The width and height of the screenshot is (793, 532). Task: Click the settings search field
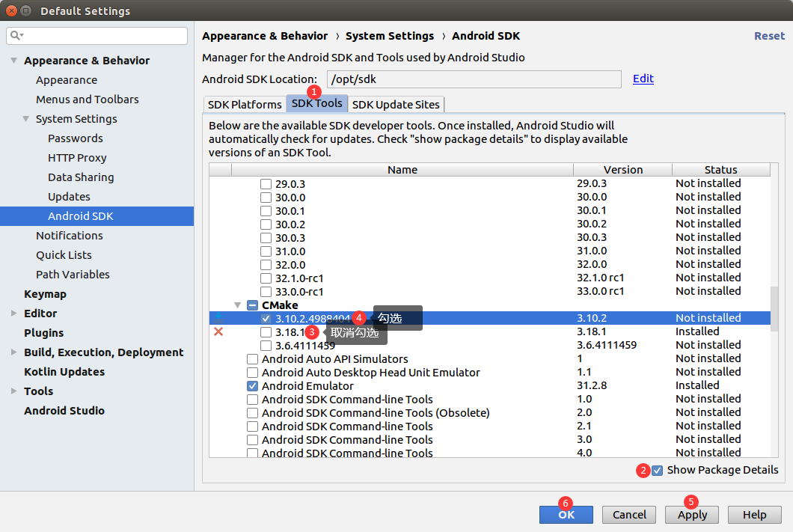(97, 35)
